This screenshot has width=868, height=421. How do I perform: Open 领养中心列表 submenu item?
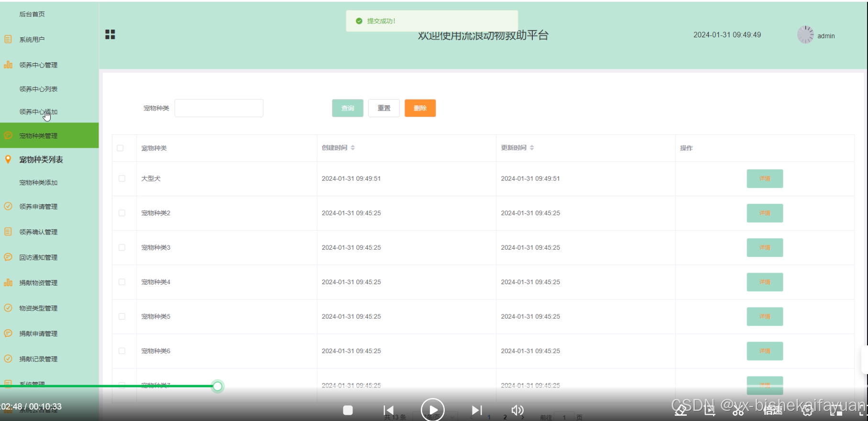(x=38, y=89)
